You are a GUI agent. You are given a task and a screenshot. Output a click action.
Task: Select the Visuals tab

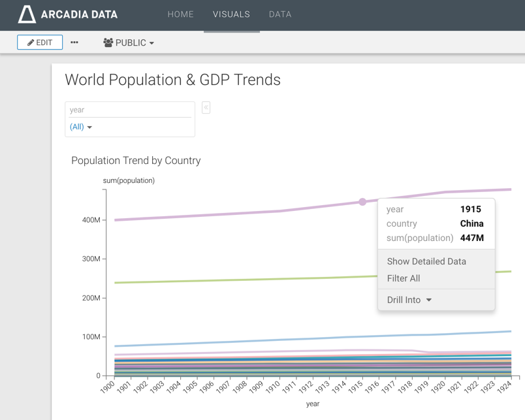(231, 14)
